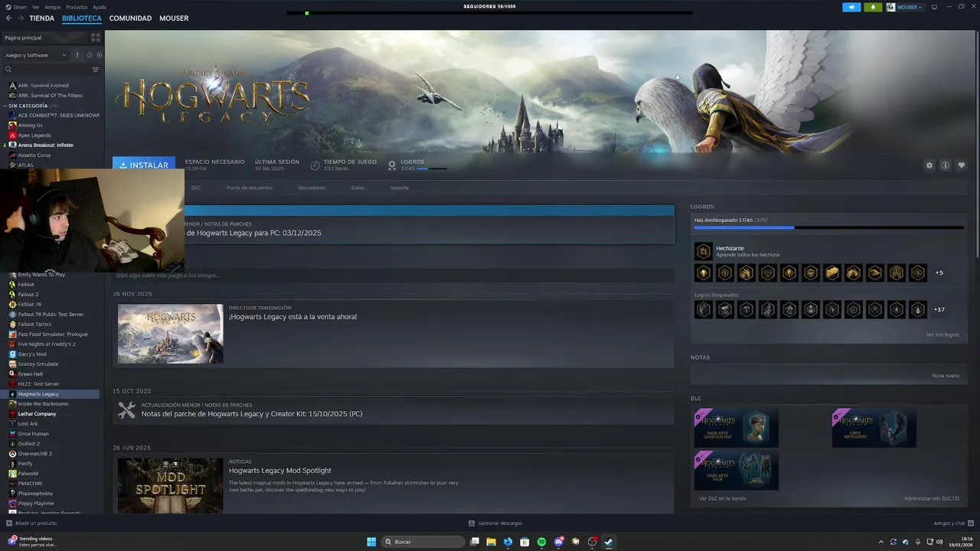Open the Dark Arts Pack DLC thumbnail
Image resolution: width=980 pixels, height=551 pixels.
pos(737,470)
